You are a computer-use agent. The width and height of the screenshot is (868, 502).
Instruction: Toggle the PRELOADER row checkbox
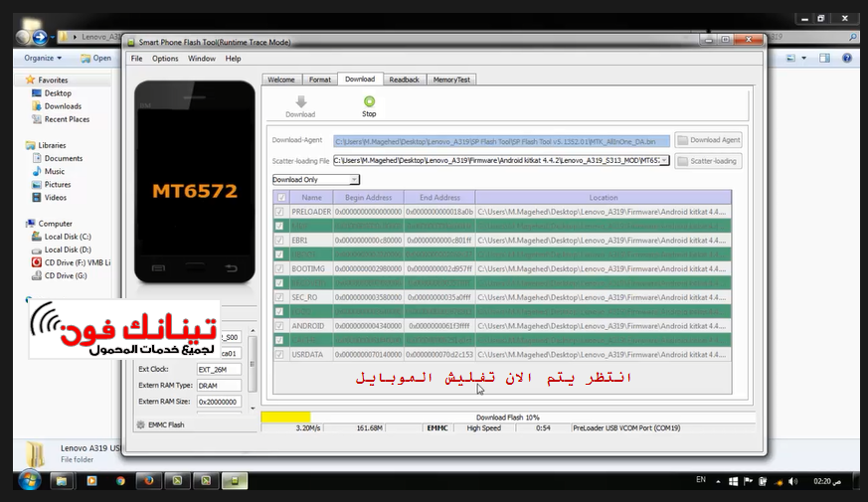coord(279,212)
